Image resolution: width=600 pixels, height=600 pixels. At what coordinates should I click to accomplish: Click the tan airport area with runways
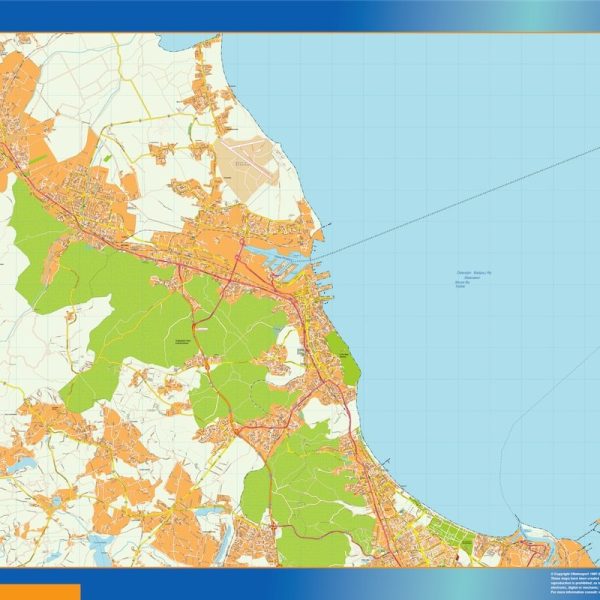(247, 167)
